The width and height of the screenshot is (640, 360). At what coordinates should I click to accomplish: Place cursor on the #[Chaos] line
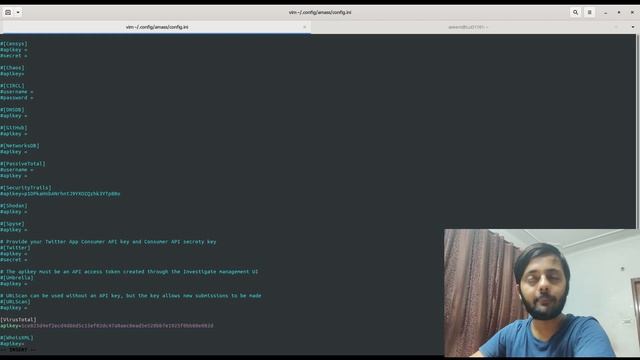tap(12, 68)
